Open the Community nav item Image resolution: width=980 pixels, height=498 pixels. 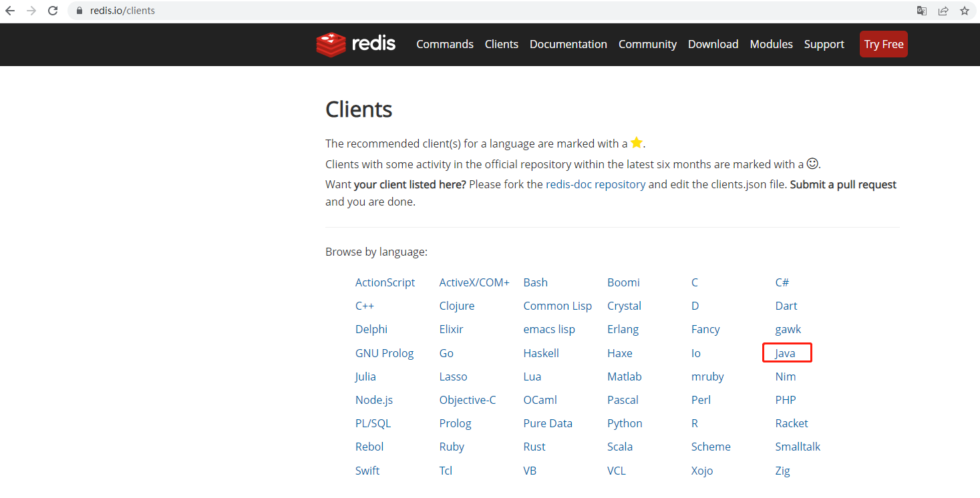tap(647, 44)
